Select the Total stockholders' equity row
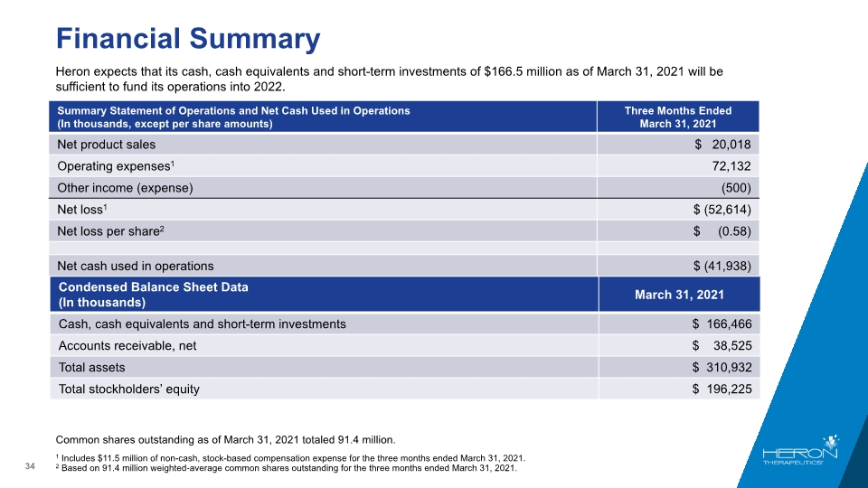Screen dimensions: 868x488 click(405, 389)
